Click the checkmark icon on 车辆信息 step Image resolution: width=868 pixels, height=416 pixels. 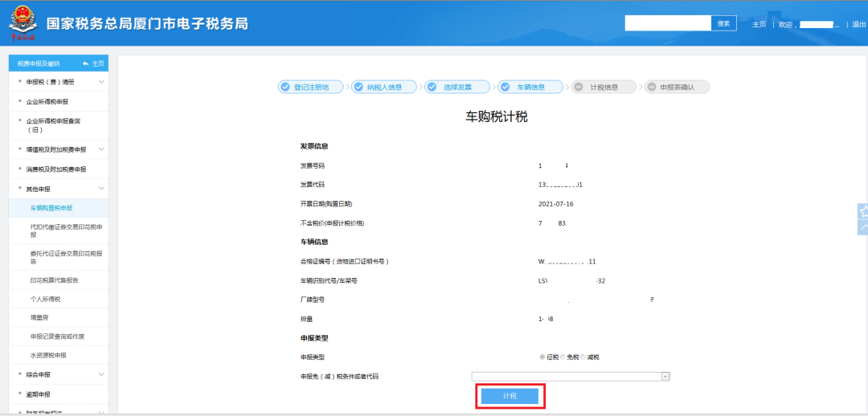point(506,87)
